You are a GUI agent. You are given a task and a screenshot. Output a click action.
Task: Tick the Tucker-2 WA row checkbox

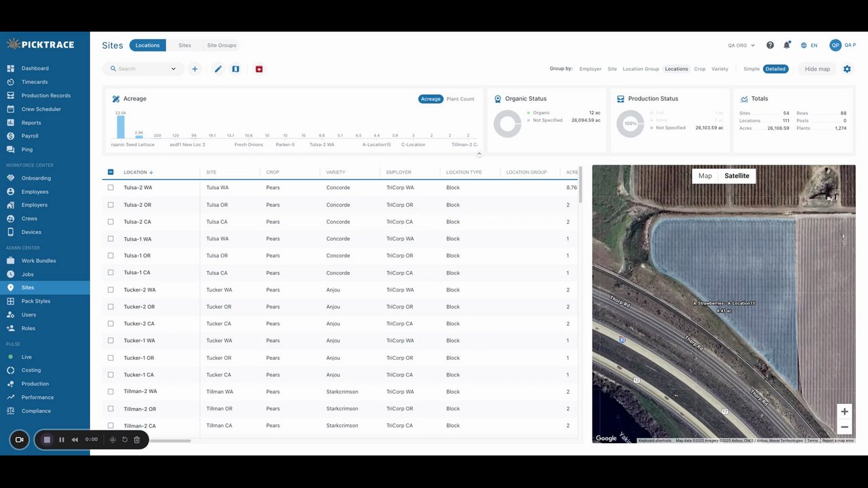pyautogui.click(x=111, y=290)
